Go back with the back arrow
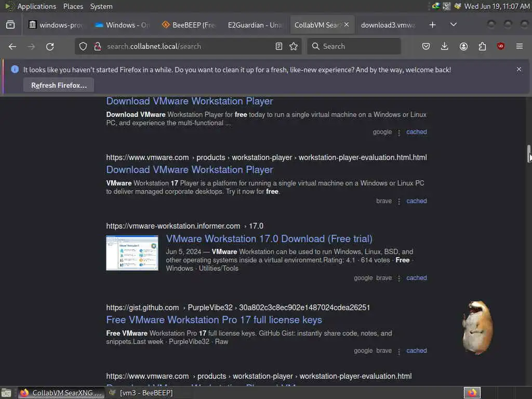Viewport: 532px width, 399px height. pyautogui.click(x=12, y=46)
